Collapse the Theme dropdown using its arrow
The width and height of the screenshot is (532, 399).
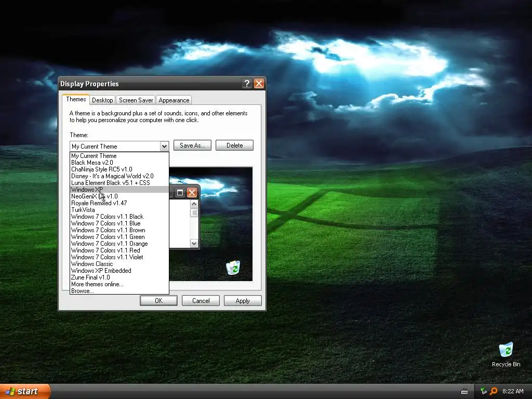164,146
